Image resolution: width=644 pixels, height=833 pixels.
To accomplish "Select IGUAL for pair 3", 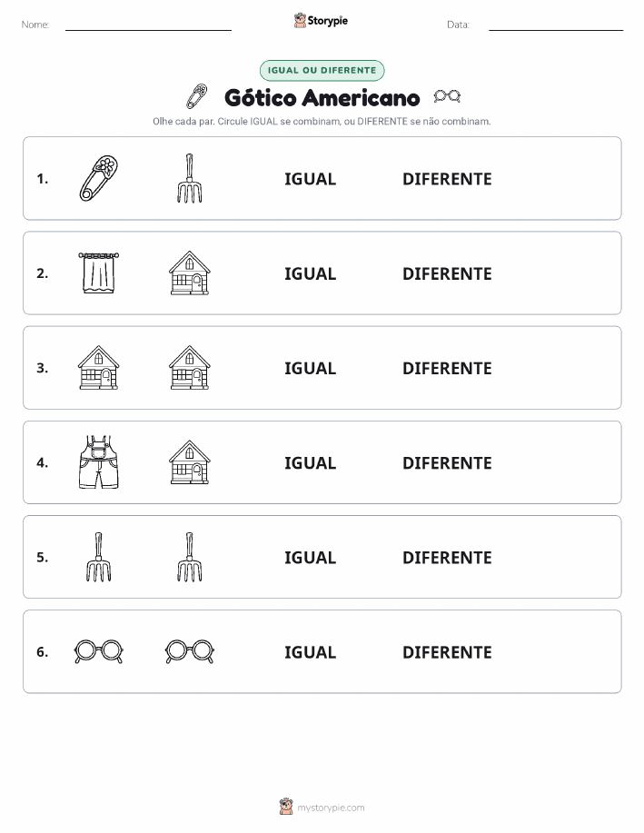I will [x=311, y=368].
